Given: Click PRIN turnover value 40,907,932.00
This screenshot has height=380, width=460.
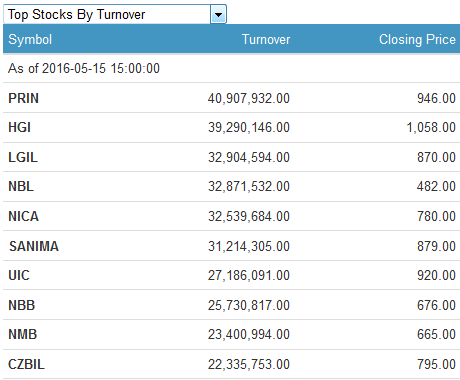Looking at the screenshot, I should tap(249, 98).
